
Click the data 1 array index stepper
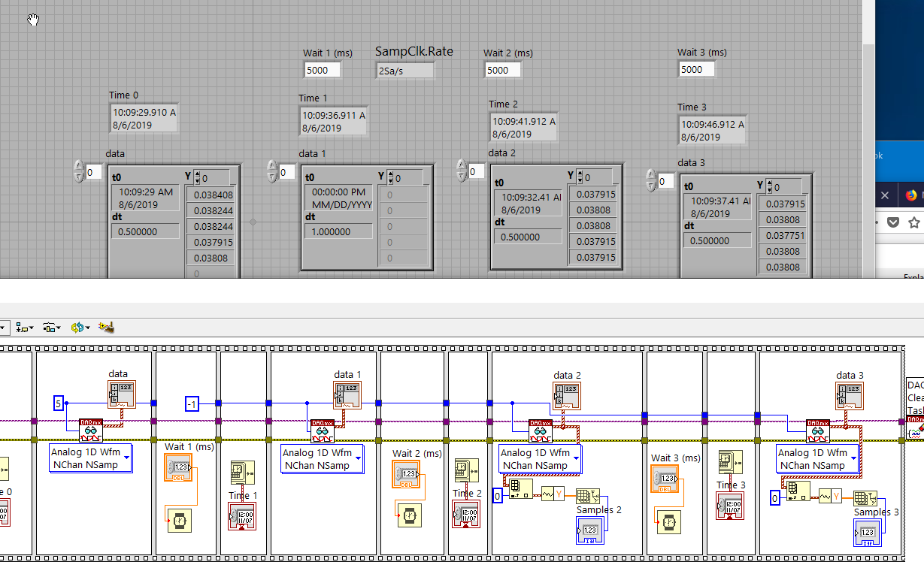(271, 172)
